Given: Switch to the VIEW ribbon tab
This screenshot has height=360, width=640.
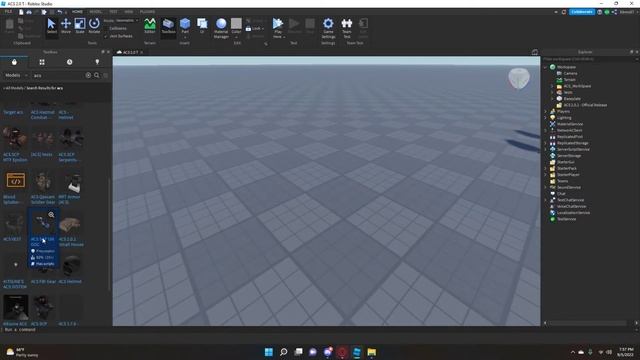Looking at the screenshot, I should [x=129, y=12].
